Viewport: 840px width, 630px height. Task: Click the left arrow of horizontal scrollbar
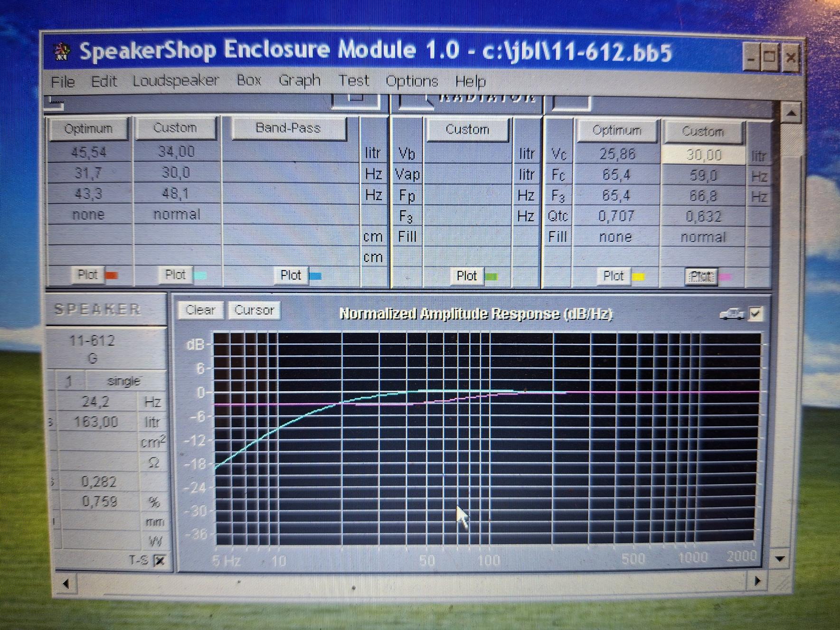66,583
